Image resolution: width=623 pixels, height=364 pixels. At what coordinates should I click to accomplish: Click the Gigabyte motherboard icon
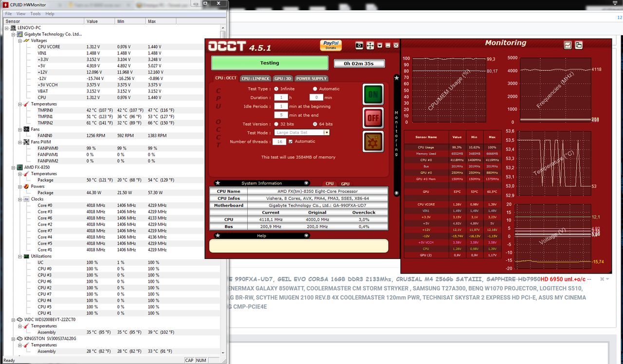click(x=20, y=35)
